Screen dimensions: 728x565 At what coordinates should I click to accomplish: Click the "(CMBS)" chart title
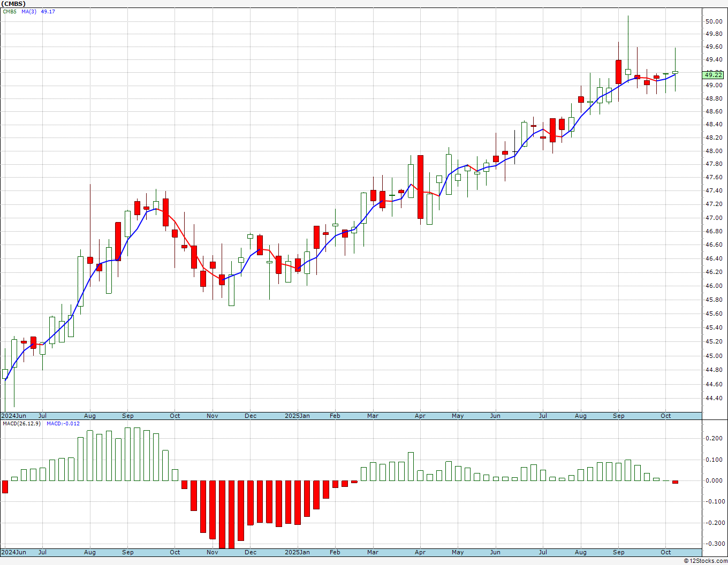[13, 4]
